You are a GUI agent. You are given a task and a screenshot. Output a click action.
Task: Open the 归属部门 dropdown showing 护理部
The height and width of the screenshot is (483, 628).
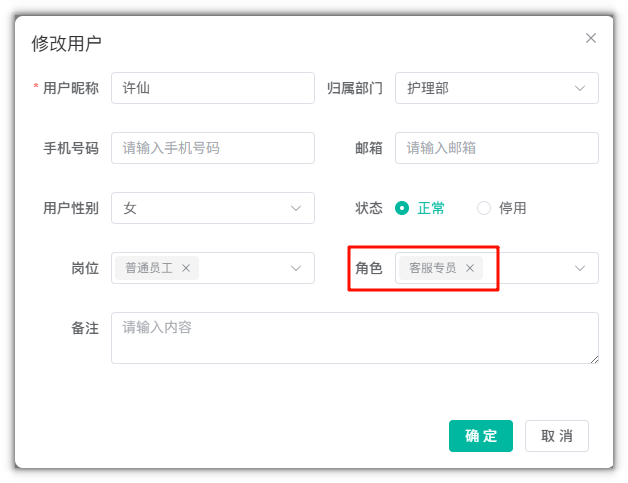click(x=497, y=88)
